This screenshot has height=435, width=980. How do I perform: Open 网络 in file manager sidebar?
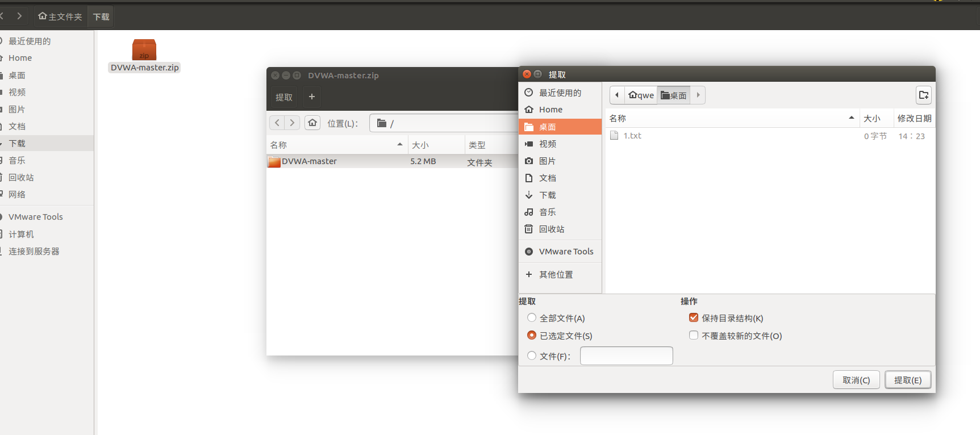click(47, 194)
